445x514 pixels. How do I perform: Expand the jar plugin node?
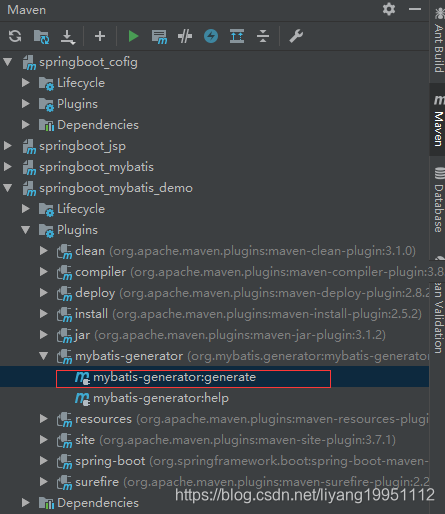pyautogui.click(x=44, y=335)
